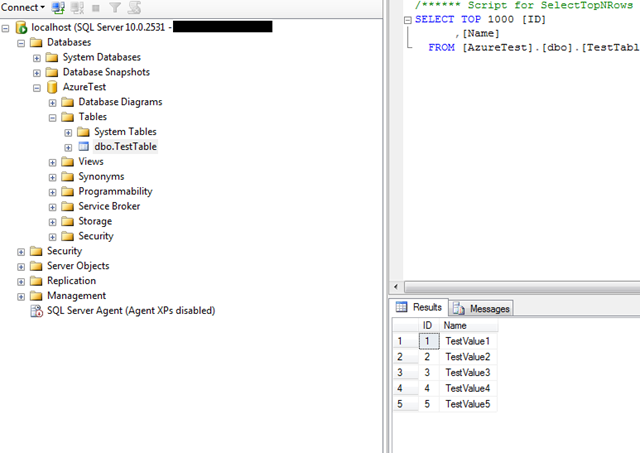This screenshot has height=453, width=640.
Task: Expand the Storage folder node
Action: click(x=52, y=222)
